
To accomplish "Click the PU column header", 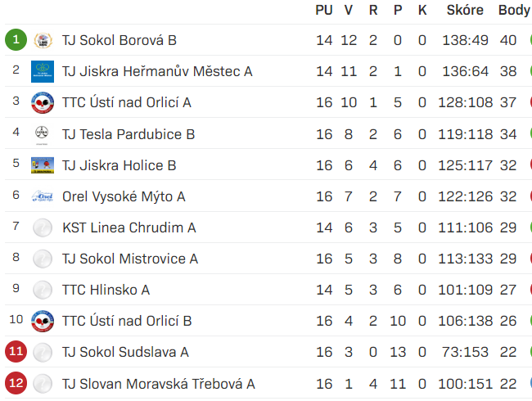I will [x=324, y=11].
